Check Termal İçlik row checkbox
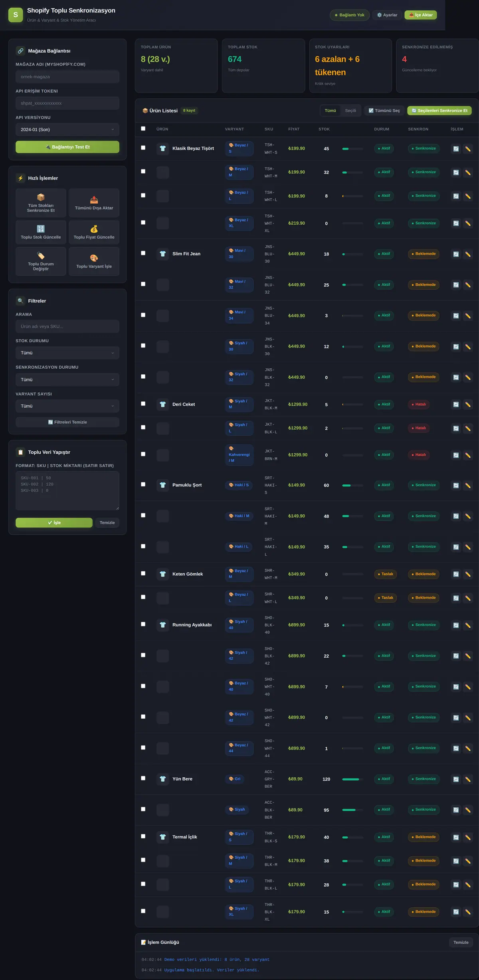The image size is (479, 980). point(143,836)
